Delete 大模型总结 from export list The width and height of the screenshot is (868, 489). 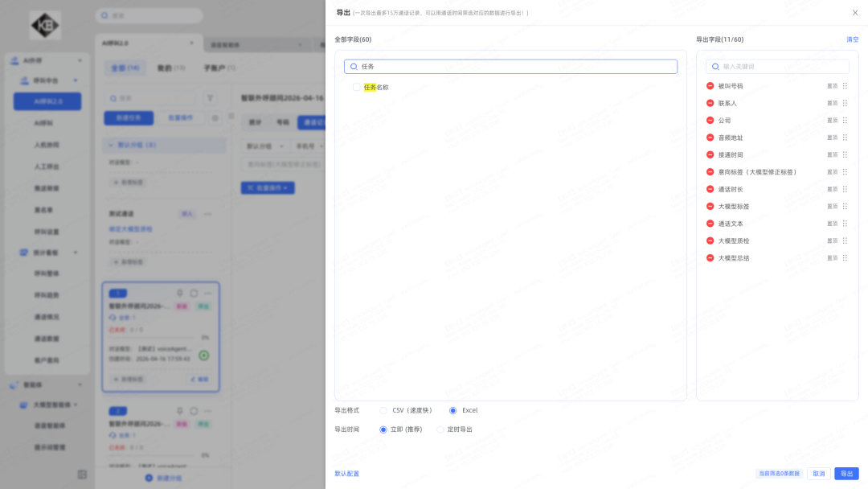(710, 258)
